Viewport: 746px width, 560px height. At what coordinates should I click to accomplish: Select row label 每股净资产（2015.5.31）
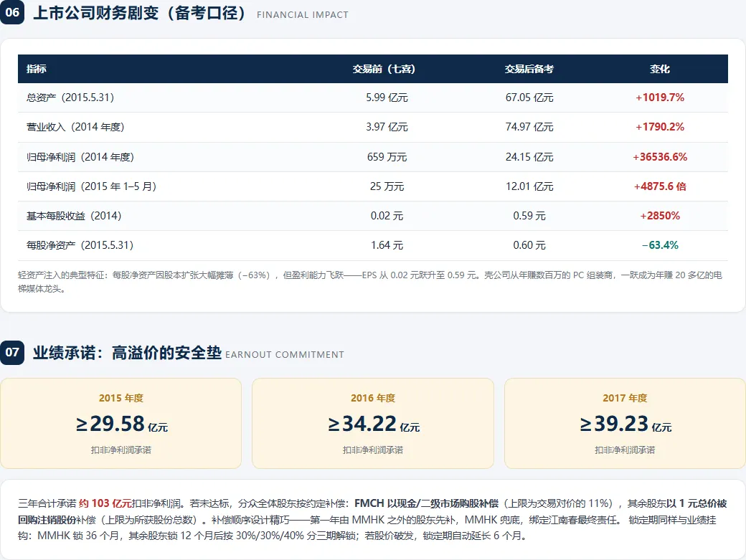pos(80,245)
